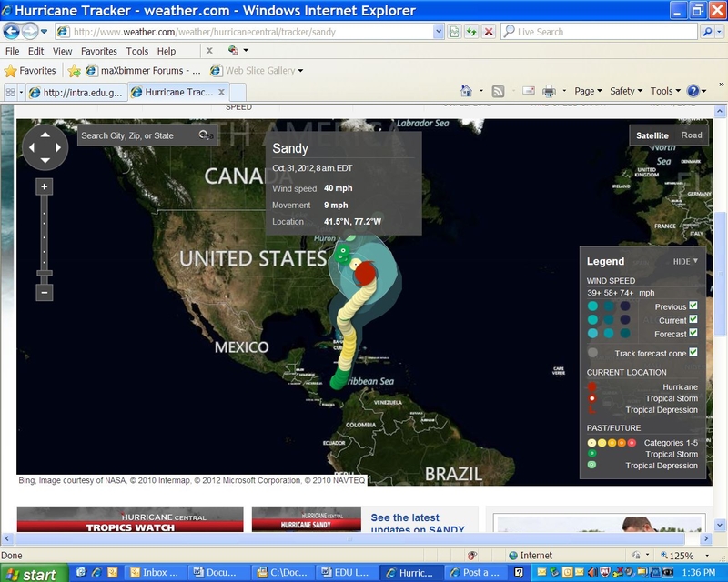Click the red Stop loading icon
The image size is (728, 582).
coord(489,32)
